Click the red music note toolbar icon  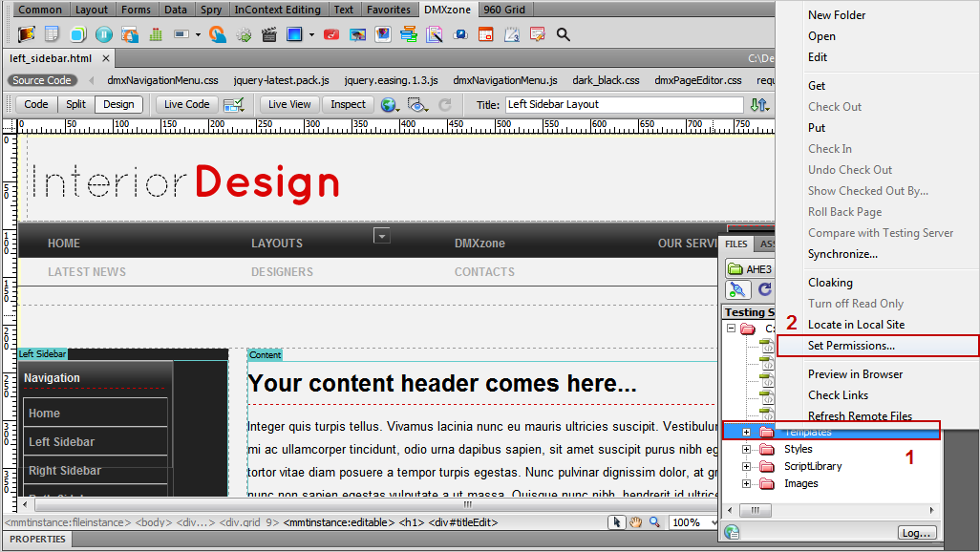coord(331,34)
